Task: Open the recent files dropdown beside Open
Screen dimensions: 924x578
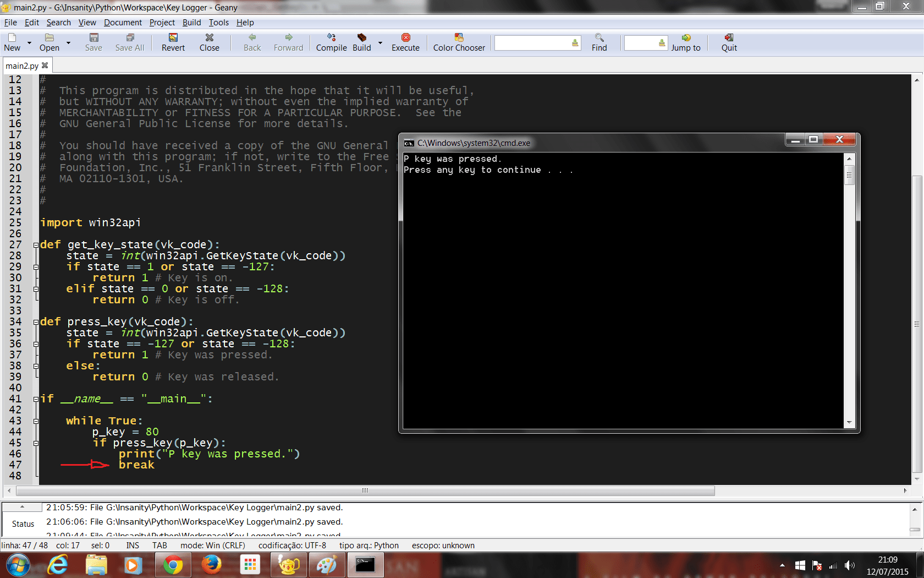Action: (x=68, y=42)
